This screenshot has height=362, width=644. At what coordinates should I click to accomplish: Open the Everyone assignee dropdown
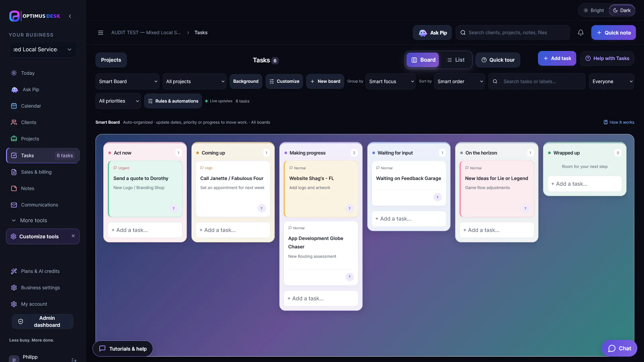pyautogui.click(x=611, y=81)
